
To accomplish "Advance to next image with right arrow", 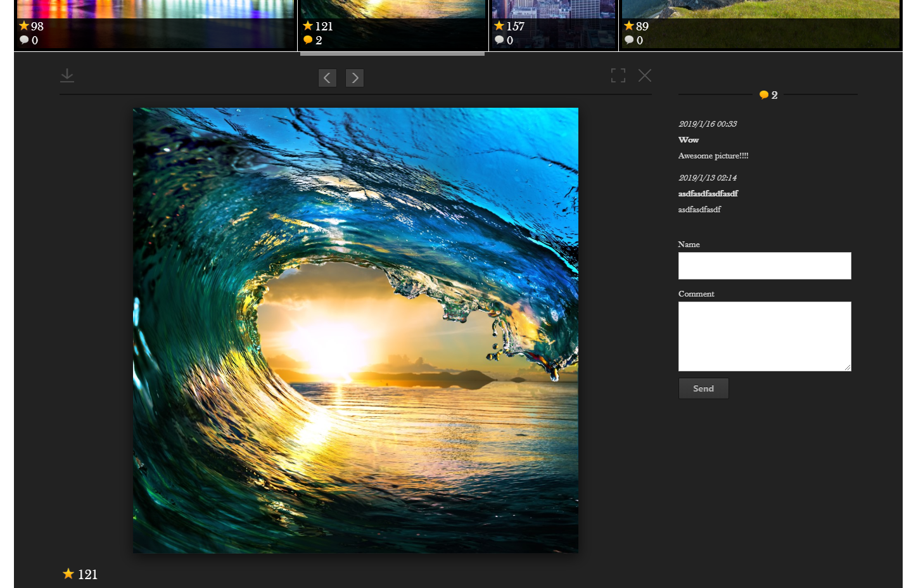I will (355, 78).
